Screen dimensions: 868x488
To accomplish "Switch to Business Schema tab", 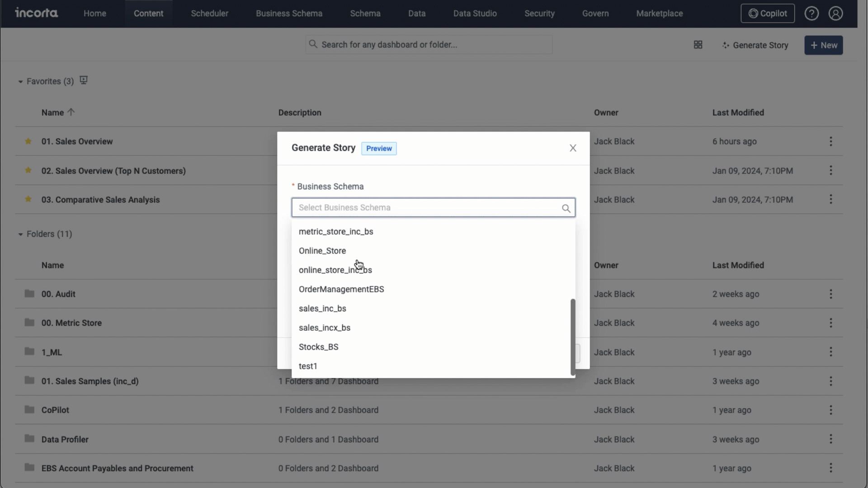I will coord(289,14).
